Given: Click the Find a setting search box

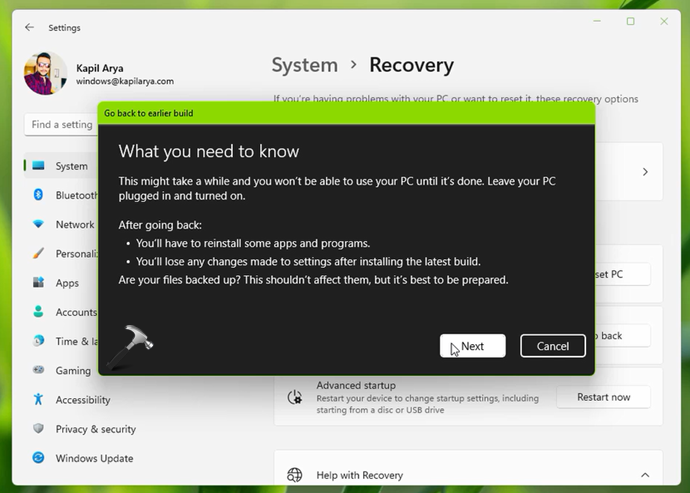Looking at the screenshot, I should (60, 125).
